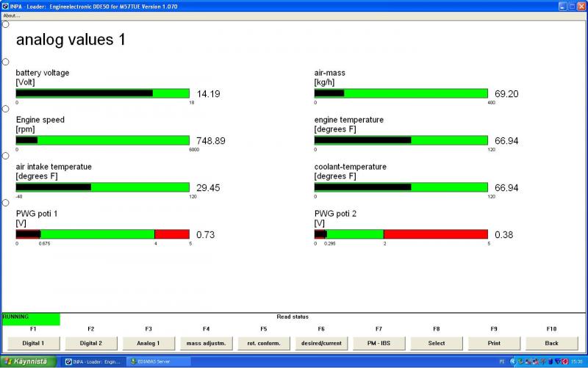The height and width of the screenshot is (368, 588).
Task: Click the system tray clock
Action: pos(577,361)
